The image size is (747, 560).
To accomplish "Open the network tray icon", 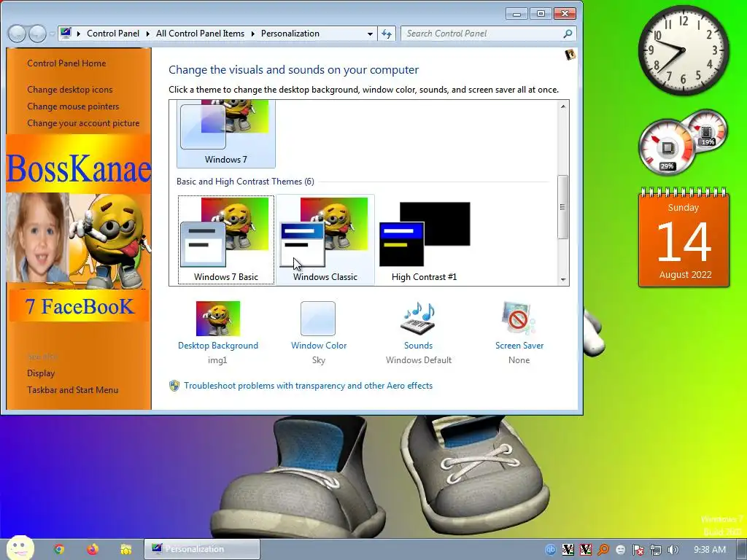I will pos(656,550).
